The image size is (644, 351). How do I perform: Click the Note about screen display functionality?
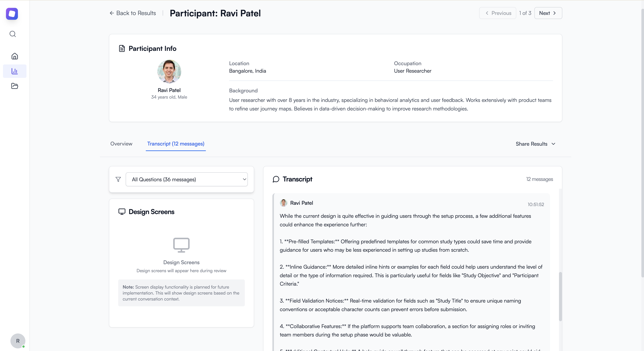tap(181, 293)
